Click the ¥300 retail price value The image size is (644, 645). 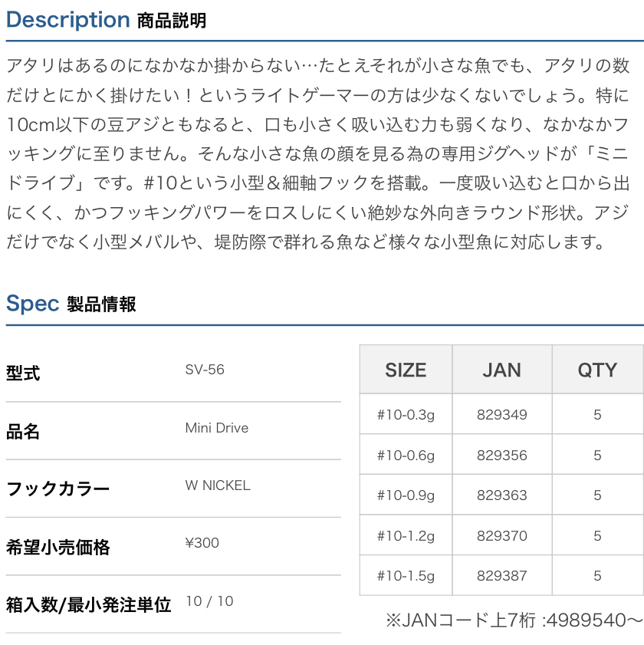[x=202, y=543]
